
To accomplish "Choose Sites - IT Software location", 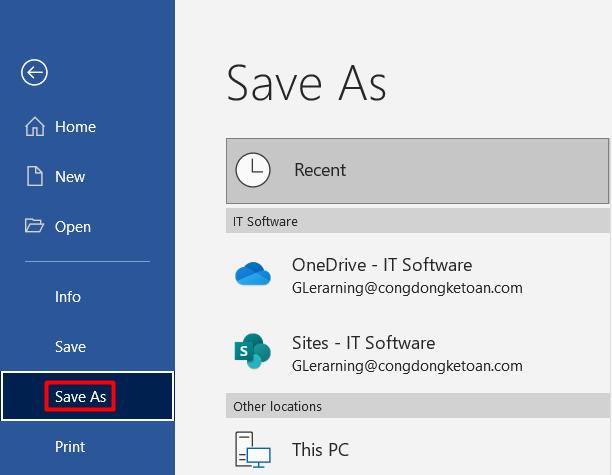I will pos(417,353).
